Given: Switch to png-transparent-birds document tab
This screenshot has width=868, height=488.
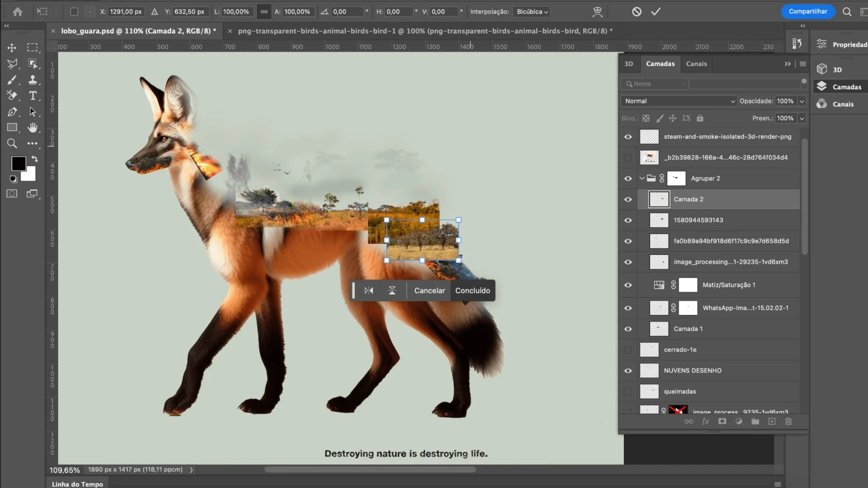Looking at the screenshot, I should click(x=425, y=31).
